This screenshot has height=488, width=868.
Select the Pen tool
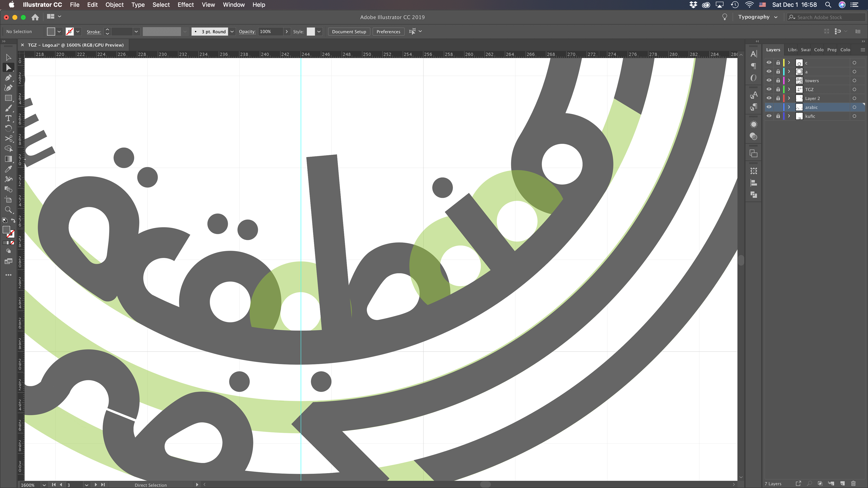tap(8, 78)
